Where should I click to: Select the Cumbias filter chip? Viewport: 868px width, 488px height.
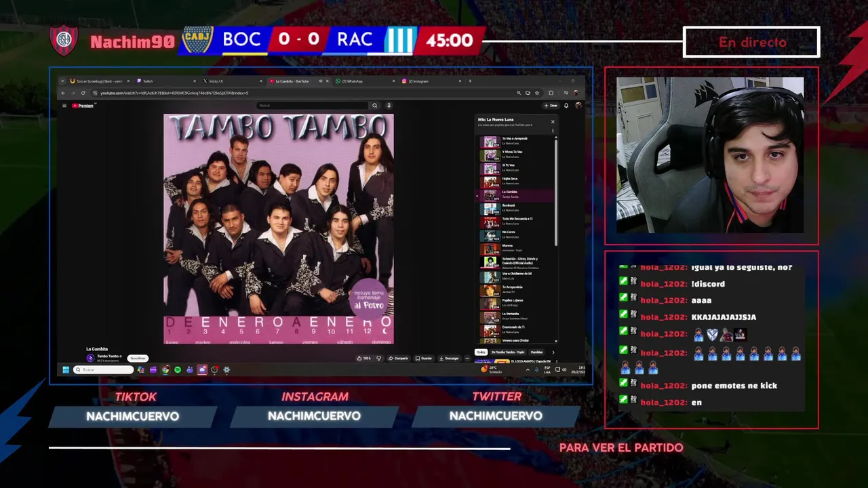(536, 352)
